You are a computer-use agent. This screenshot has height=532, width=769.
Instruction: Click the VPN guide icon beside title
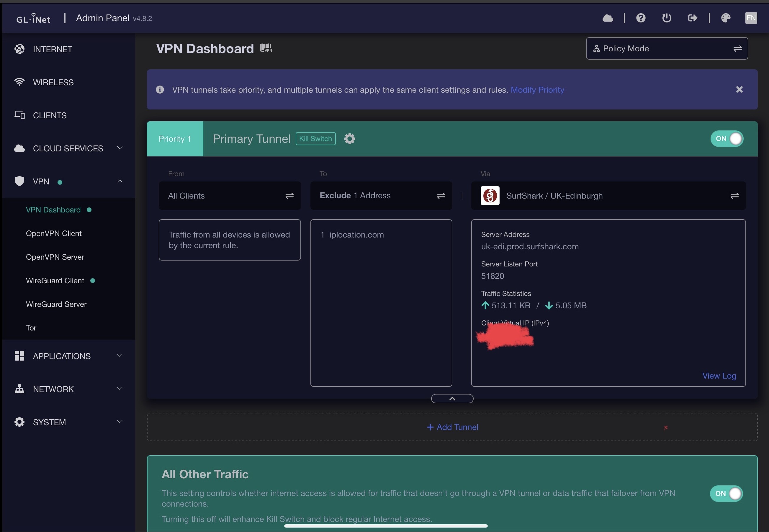[266, 48]
